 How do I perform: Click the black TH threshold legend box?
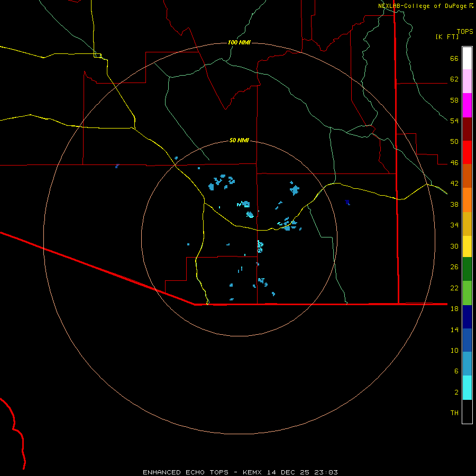click(x=467, y=411)
